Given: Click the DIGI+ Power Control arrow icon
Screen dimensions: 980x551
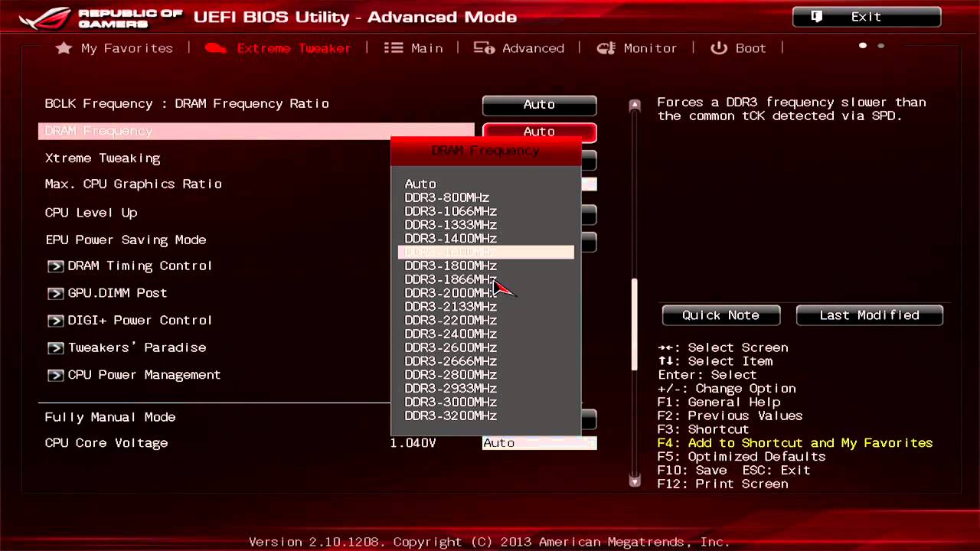Looking at the screenshot, I should click(55, 321).
